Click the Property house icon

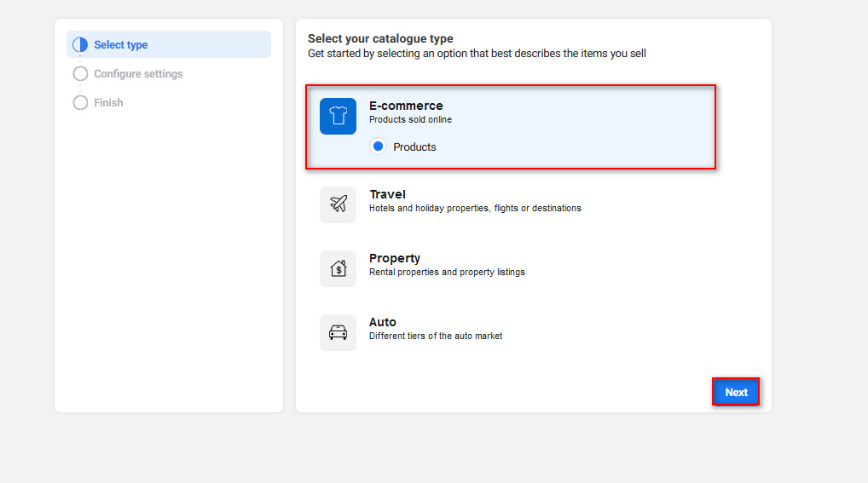338,268
